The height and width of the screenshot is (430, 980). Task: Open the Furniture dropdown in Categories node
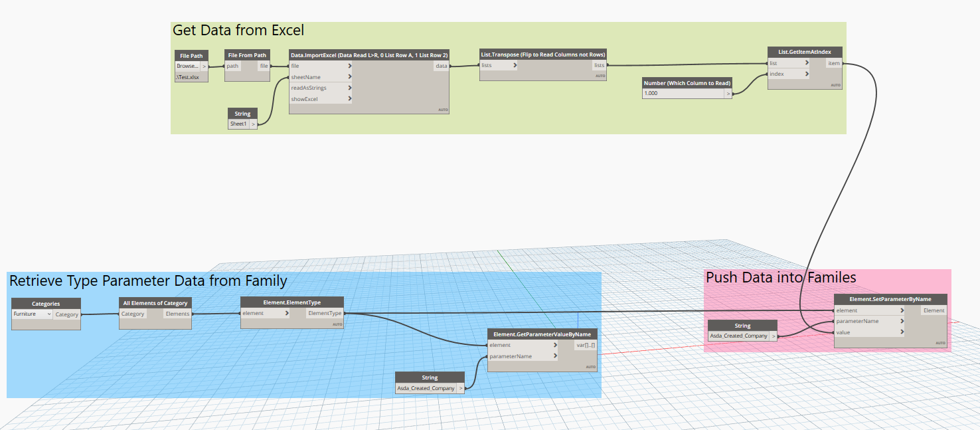pyautogui.click(x=33, y=314)
